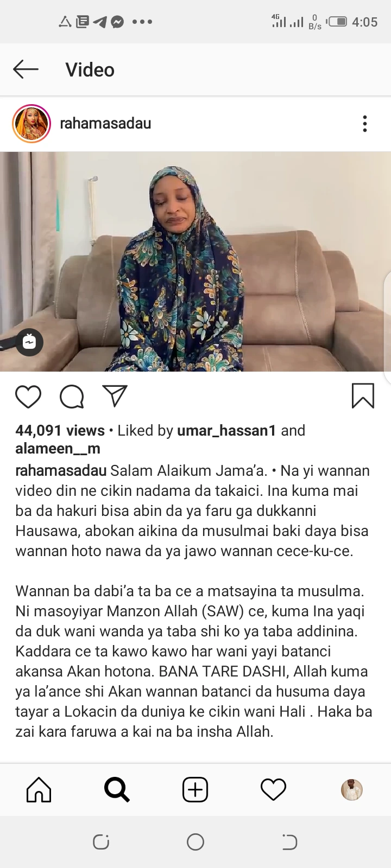This screenshot has height=868, width=391.
Task: Tap Android back navigation button
Action: 289,842
